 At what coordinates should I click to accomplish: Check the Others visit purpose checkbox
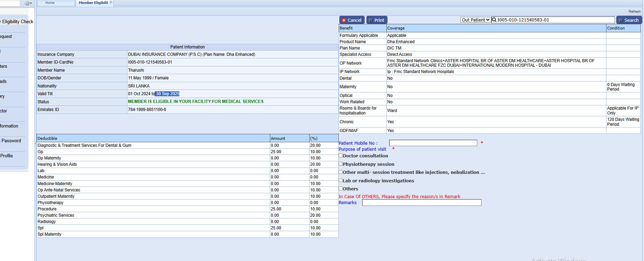click(340, 189)
